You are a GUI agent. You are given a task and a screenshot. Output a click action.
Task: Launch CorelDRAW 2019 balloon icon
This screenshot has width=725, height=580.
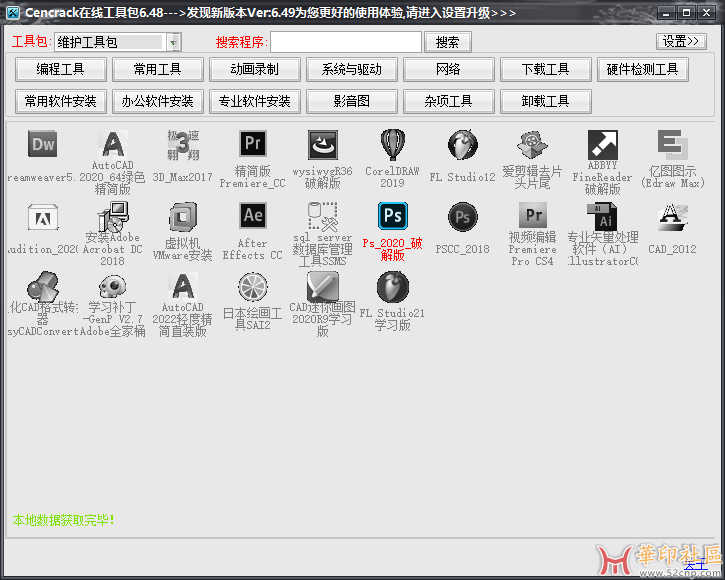393,144
